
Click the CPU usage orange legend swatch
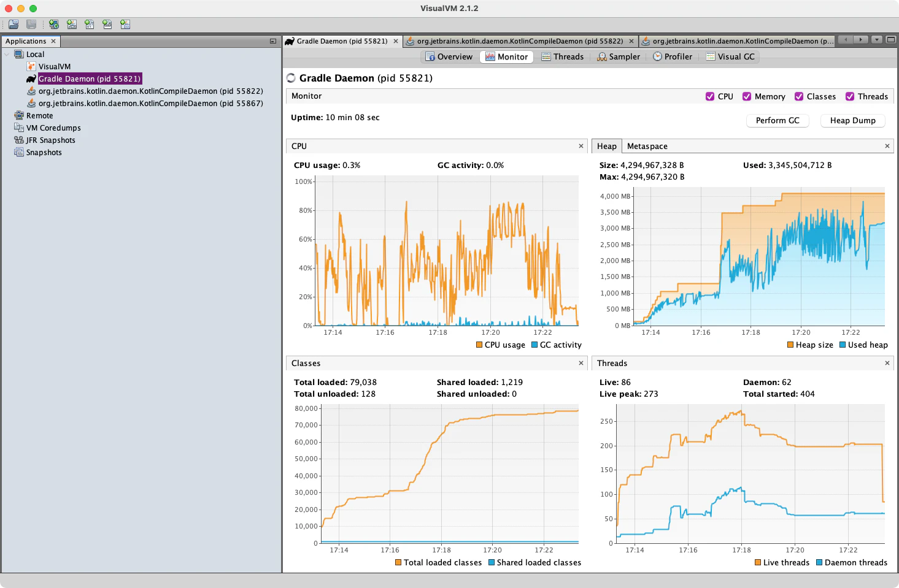click(x=479, y=345)
